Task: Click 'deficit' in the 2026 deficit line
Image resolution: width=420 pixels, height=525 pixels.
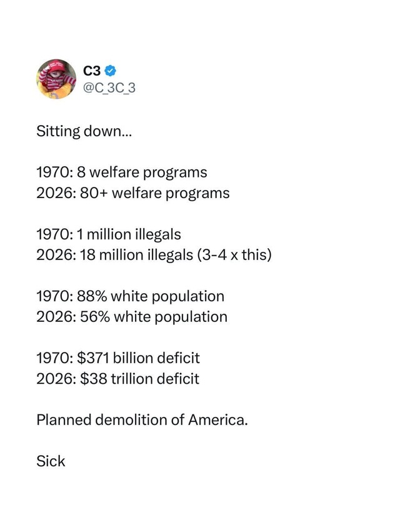Action: tap(179, 379)
